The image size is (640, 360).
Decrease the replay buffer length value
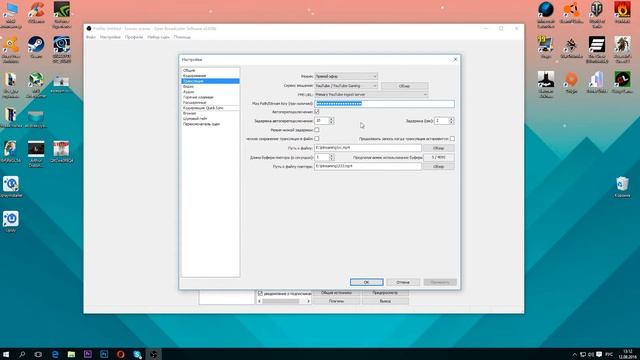point(331,159)
